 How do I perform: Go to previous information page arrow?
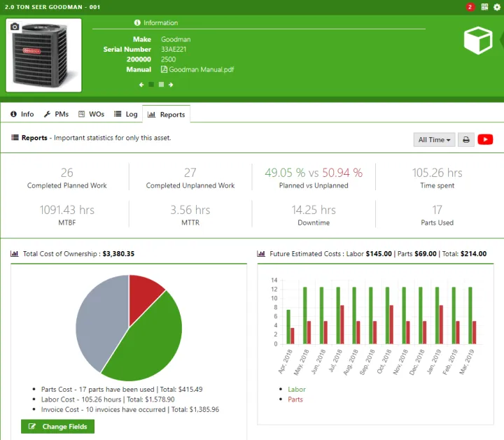141,85
